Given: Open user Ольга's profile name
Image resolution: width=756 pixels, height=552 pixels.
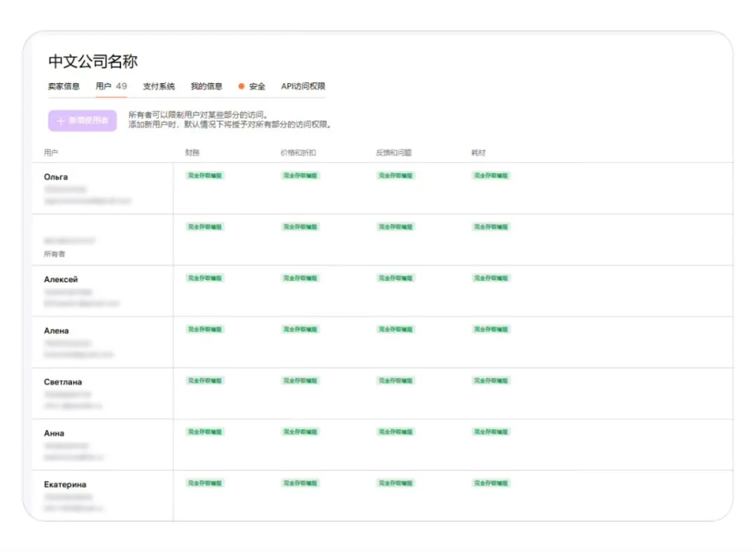Looking at the screenshot, I should [56, 177].
